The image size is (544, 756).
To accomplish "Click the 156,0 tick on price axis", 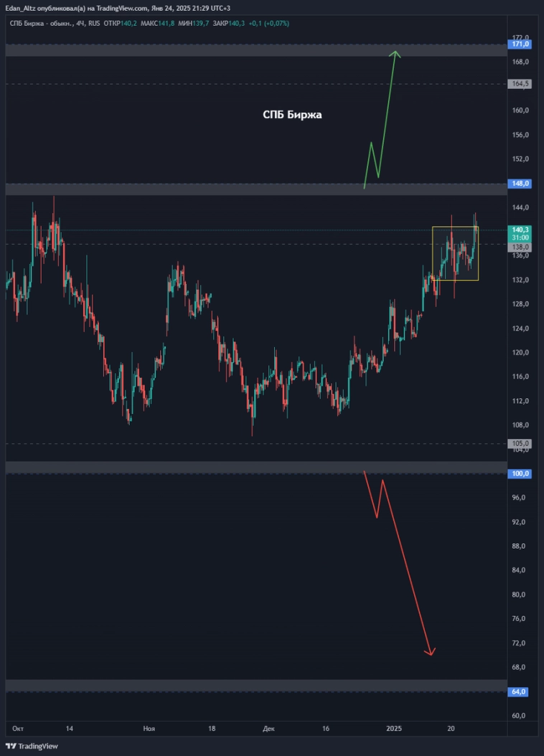I will [x=521, y=135].
